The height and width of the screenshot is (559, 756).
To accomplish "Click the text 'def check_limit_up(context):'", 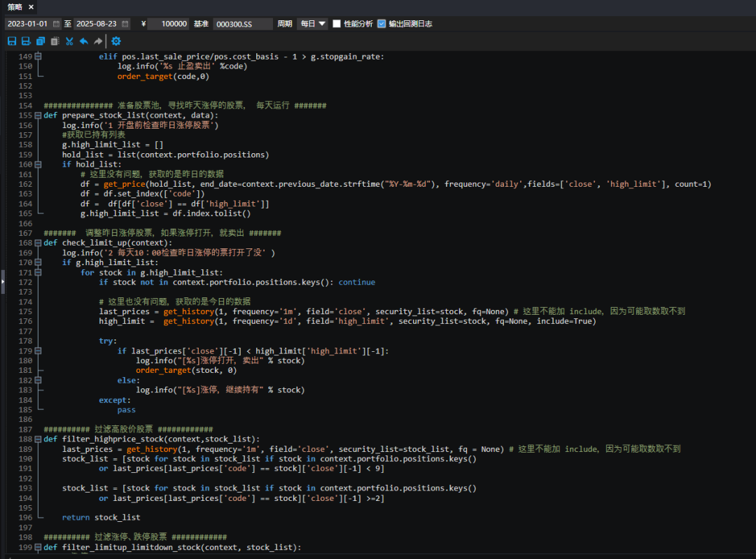I will tap(108, 243).
